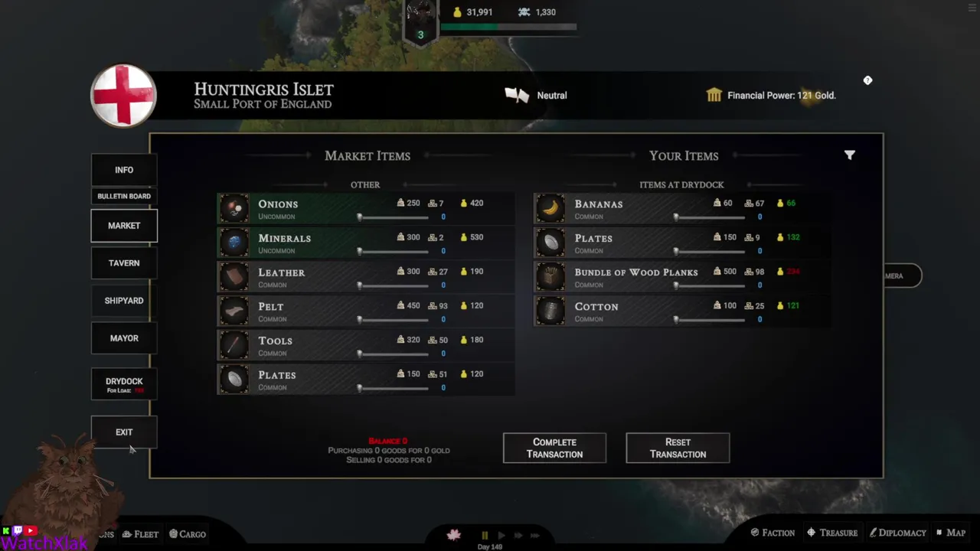The image size is (980, 551).
Task: Pause the game with pause control
Action: (484, 536)
